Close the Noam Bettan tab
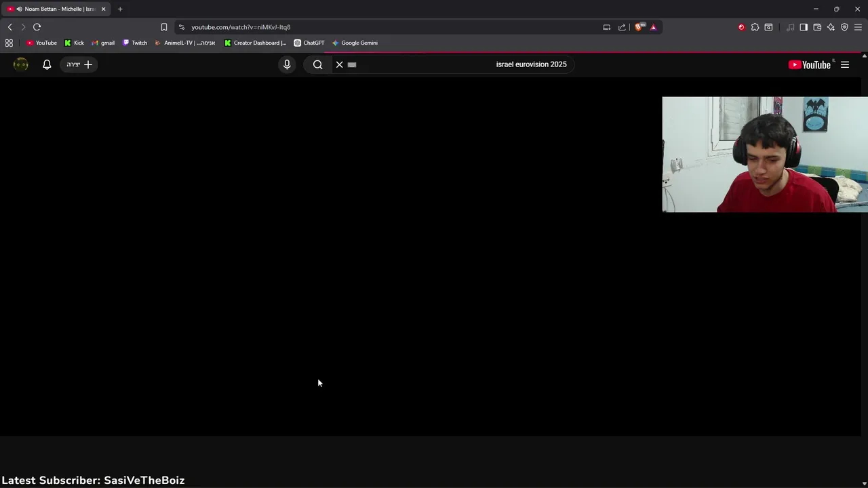 point(104,9)
